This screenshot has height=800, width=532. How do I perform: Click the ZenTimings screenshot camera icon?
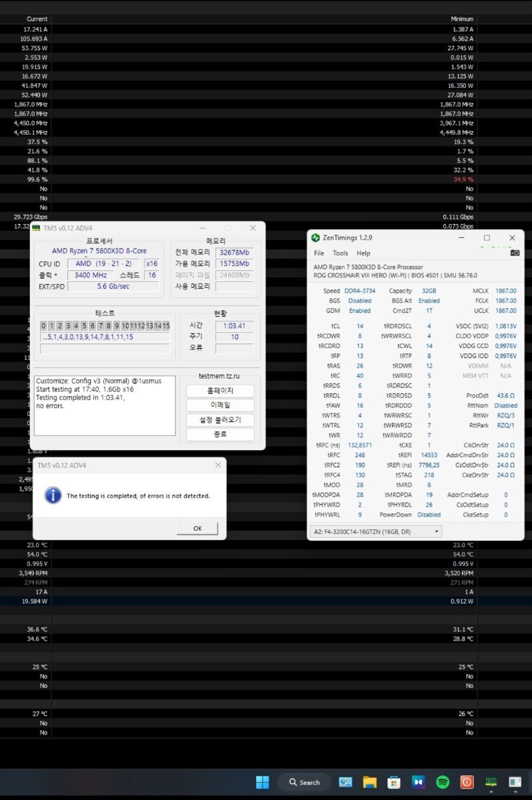tap(515, 253)
